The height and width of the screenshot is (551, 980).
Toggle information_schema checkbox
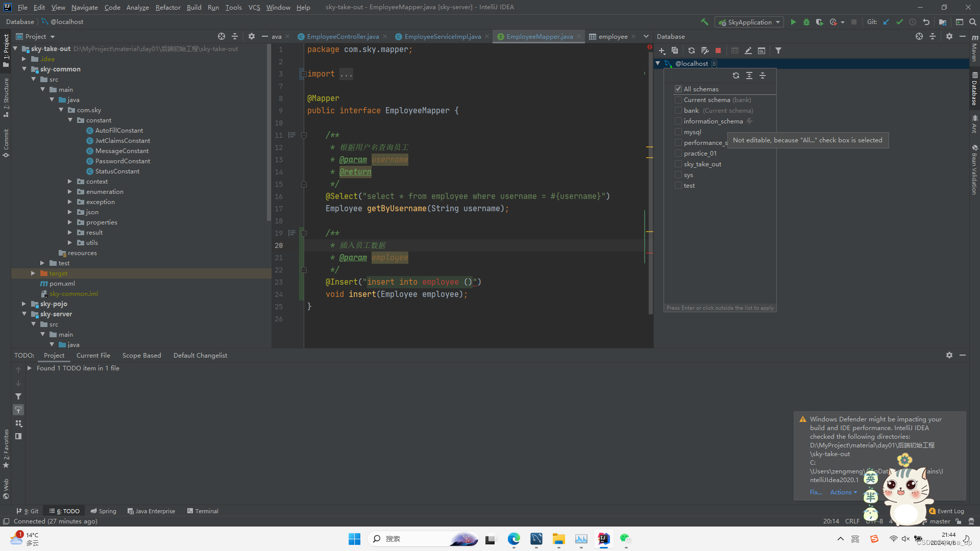(678, 121)
